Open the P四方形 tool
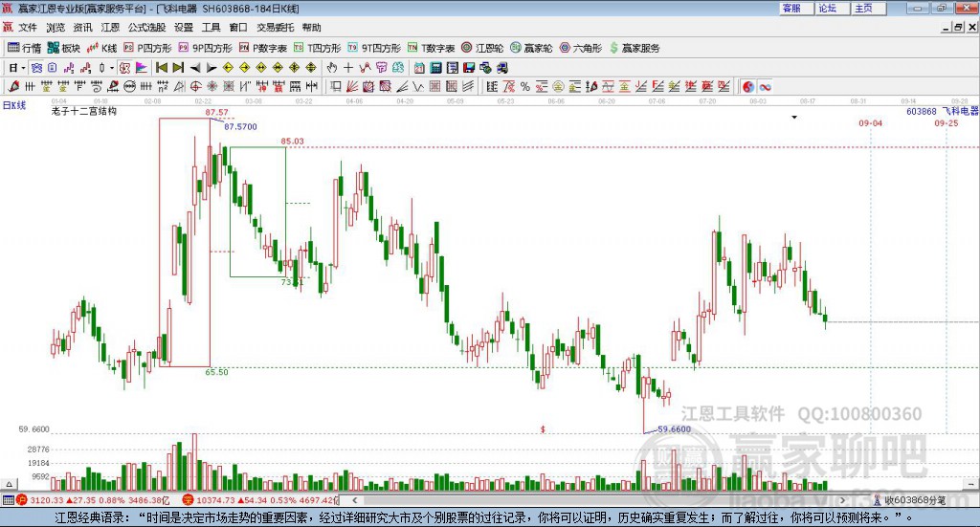The image size is (980, 527). click(147, 48)
